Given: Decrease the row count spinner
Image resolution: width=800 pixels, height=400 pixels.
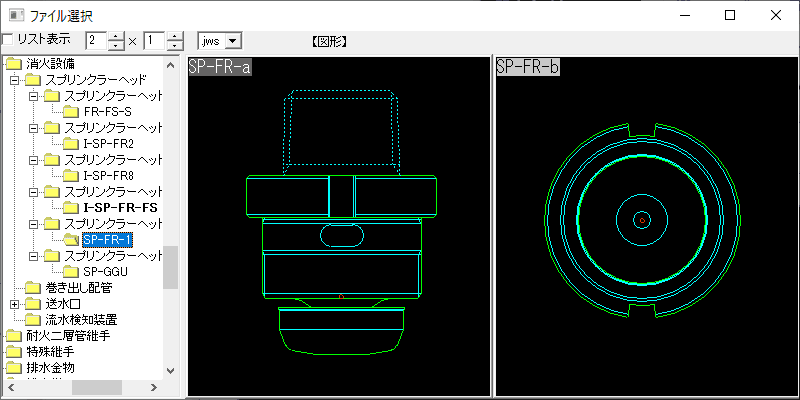Looking at the screenshot, I should tap(175, 45).
